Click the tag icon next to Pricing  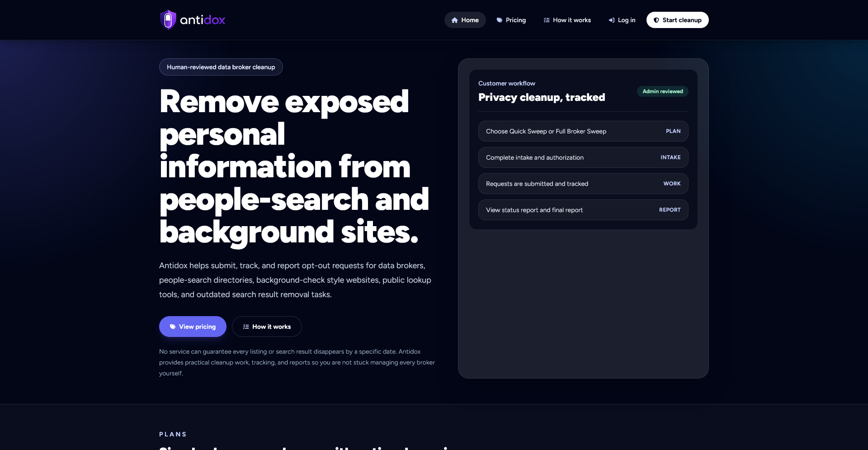pyautogui.click(x=500, y=20)
